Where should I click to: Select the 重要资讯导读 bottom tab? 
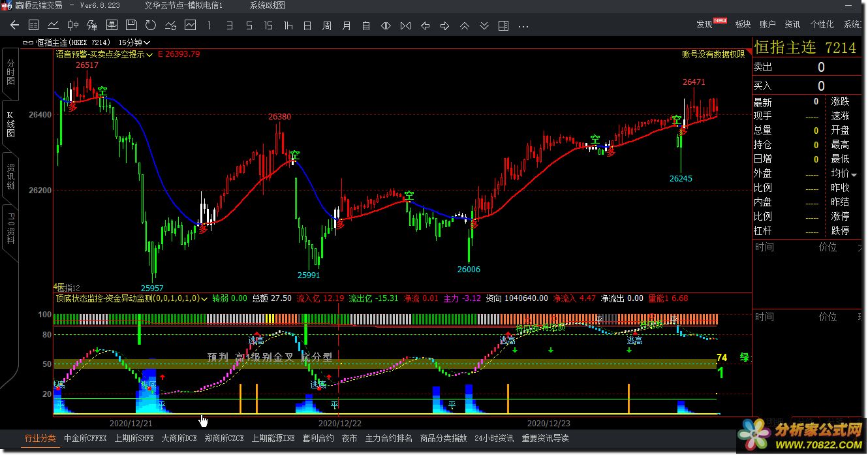coord(545,438)
